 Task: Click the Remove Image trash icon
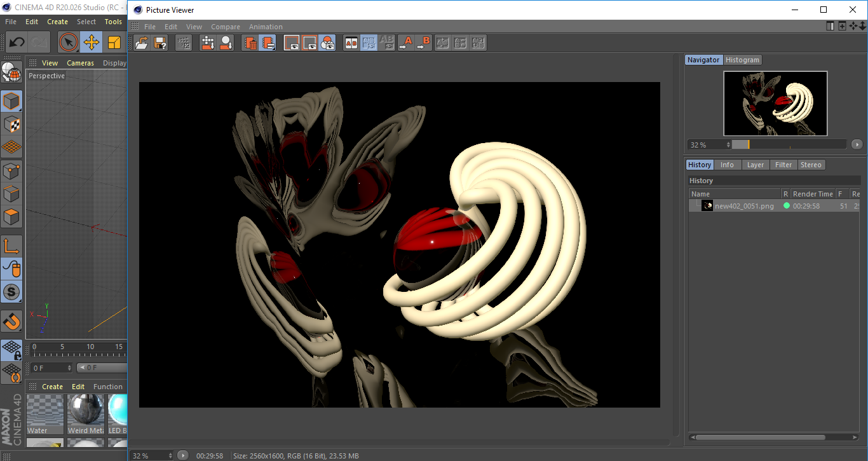[250, 43]
